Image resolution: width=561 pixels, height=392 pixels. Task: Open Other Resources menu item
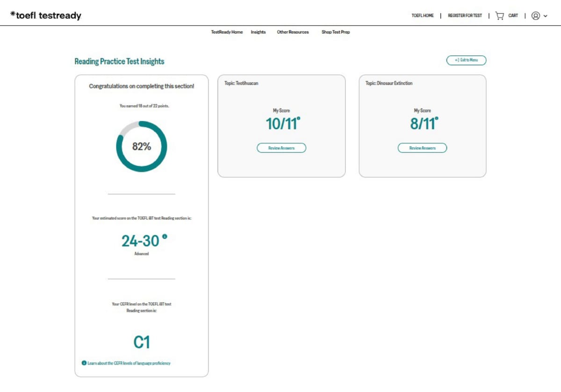pyautogui.click(x=293, y=32)
